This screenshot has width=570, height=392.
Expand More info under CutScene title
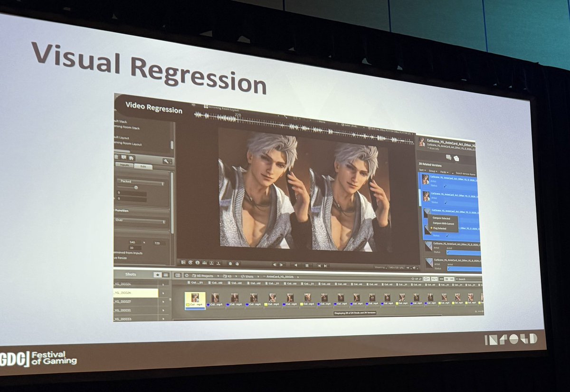(433, 149)
